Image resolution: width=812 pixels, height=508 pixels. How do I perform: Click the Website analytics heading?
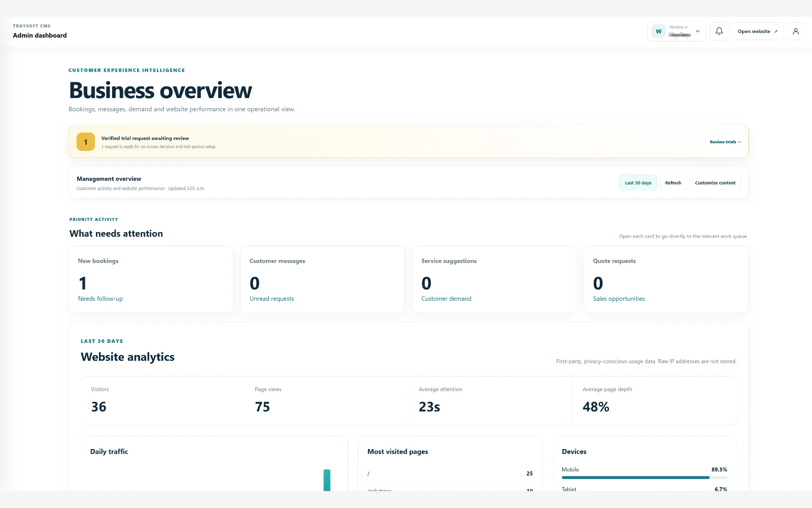(x=127, y=357)
